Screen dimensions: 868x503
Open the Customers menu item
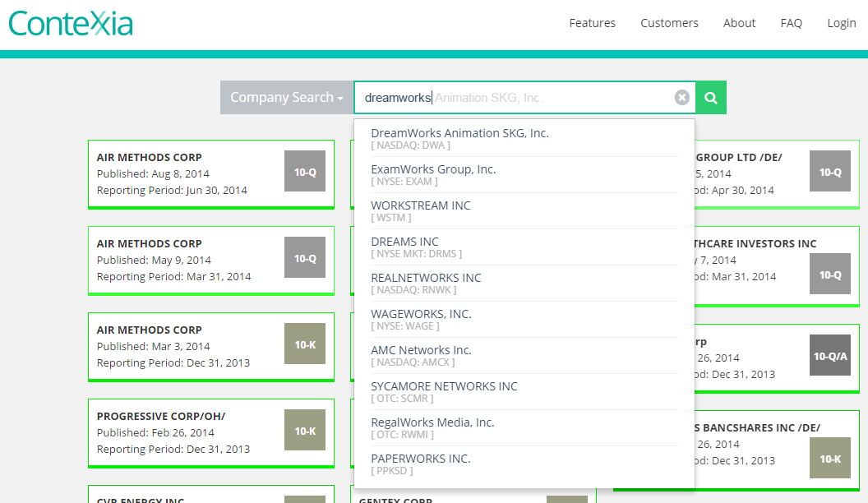pyautogui.click(x=669, y=23)
